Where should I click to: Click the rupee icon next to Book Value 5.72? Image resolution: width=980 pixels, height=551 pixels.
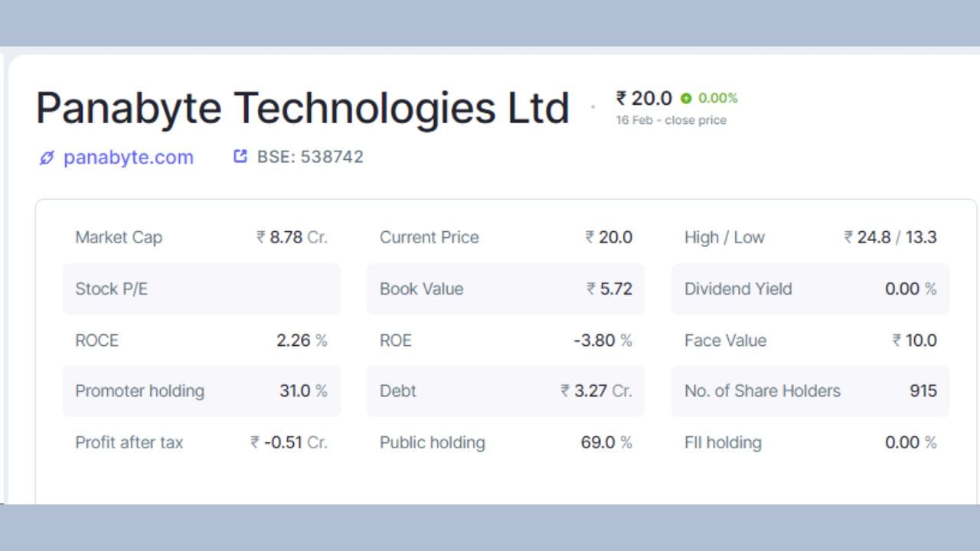(589, 289)
